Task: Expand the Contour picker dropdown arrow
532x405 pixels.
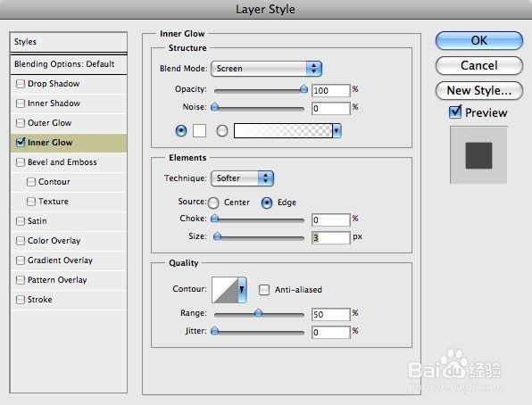Action: click(x=242, y=290)
